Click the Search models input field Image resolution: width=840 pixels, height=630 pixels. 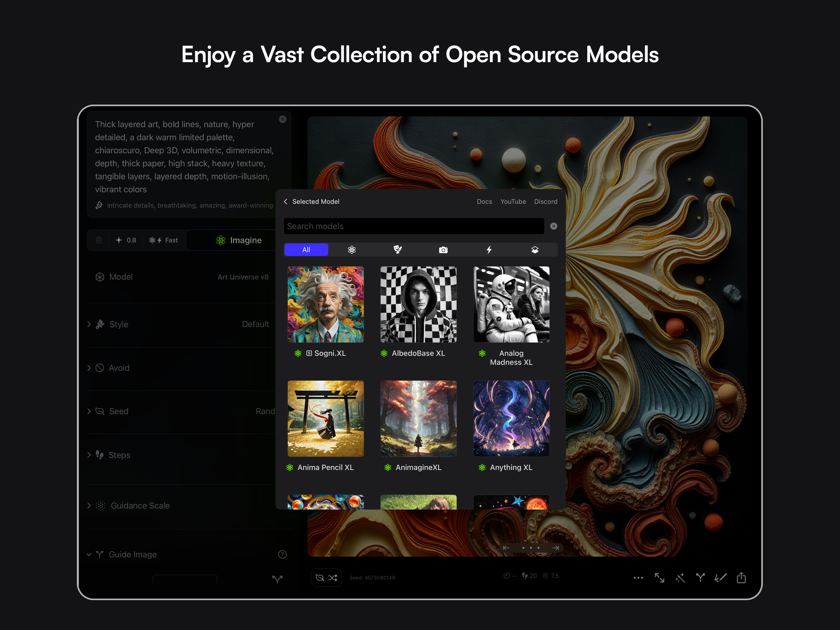click(414, 226)
